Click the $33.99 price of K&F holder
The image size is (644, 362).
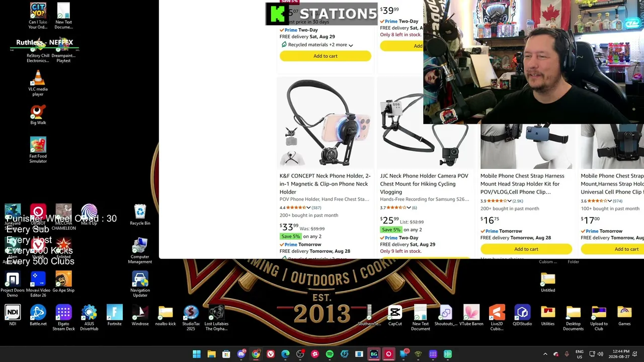tap(289, 227)
